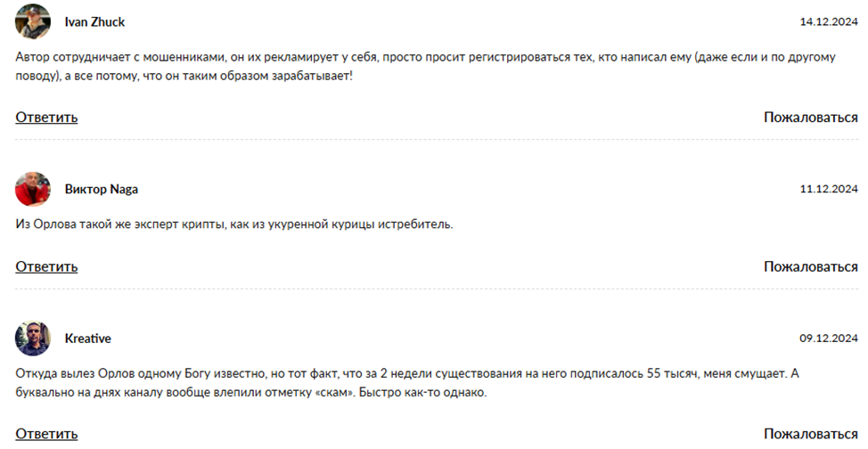Select the date 14.12.2024

(829, 22)
